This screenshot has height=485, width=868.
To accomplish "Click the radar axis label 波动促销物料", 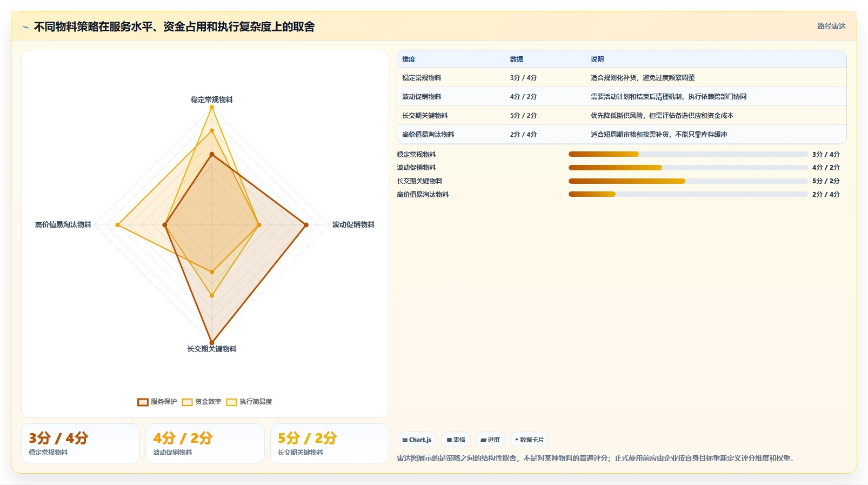I will point(353,224).
